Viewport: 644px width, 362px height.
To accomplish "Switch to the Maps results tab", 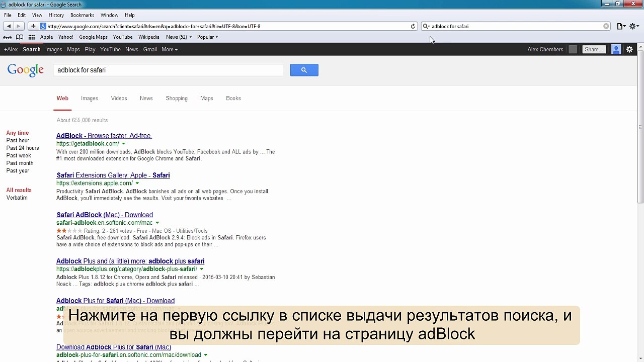I will click(x=207, y=98).
